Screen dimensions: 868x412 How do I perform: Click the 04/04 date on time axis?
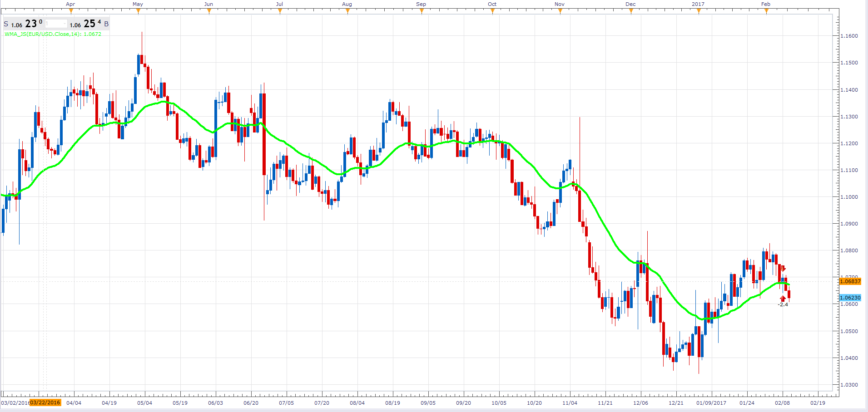[74, 403]
